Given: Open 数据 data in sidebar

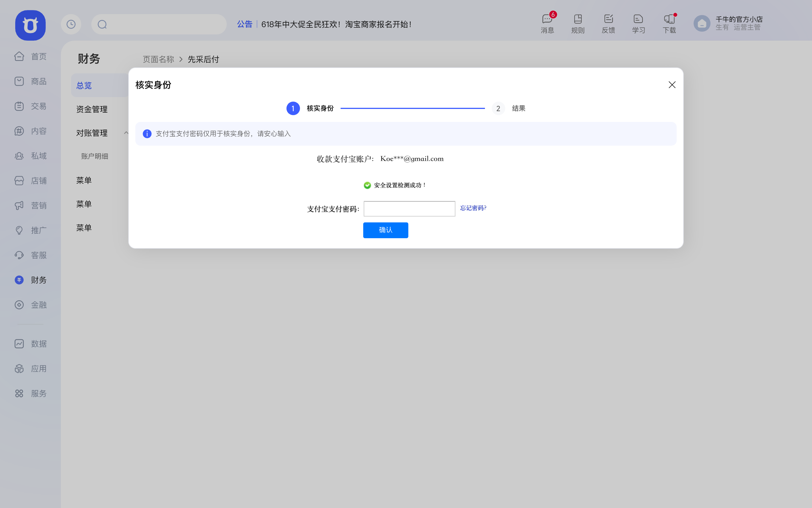Looking at the screenshot, I should (x=30, y=344).
